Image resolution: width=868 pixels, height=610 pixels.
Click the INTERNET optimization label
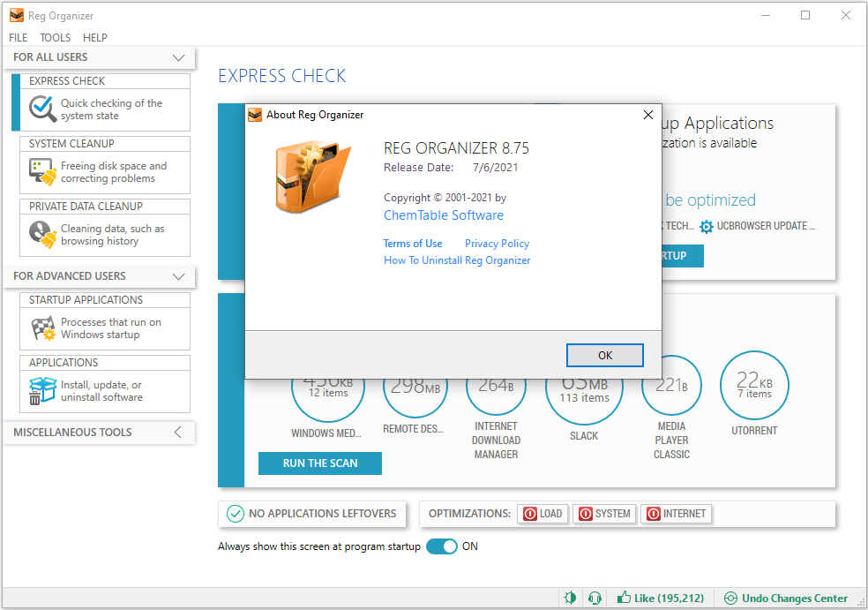pos(685,514)
